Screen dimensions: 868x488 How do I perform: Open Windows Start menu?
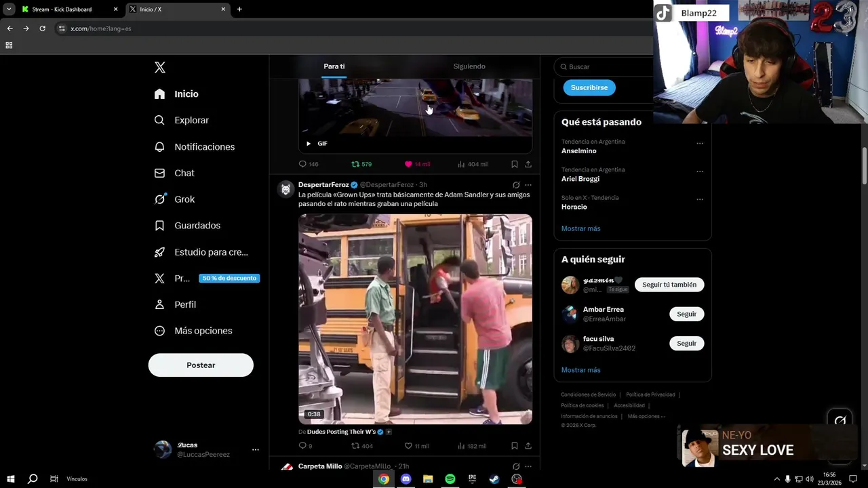tap(10, 479)
